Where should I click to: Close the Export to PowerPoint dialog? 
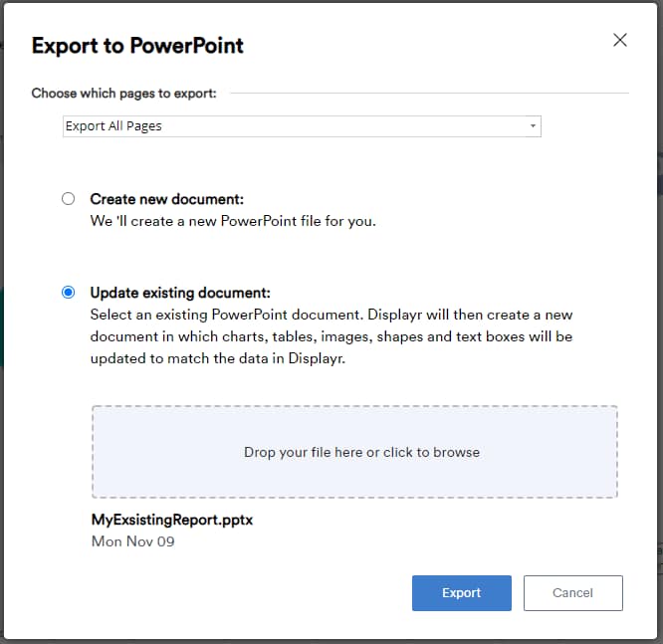click(620, 40)
